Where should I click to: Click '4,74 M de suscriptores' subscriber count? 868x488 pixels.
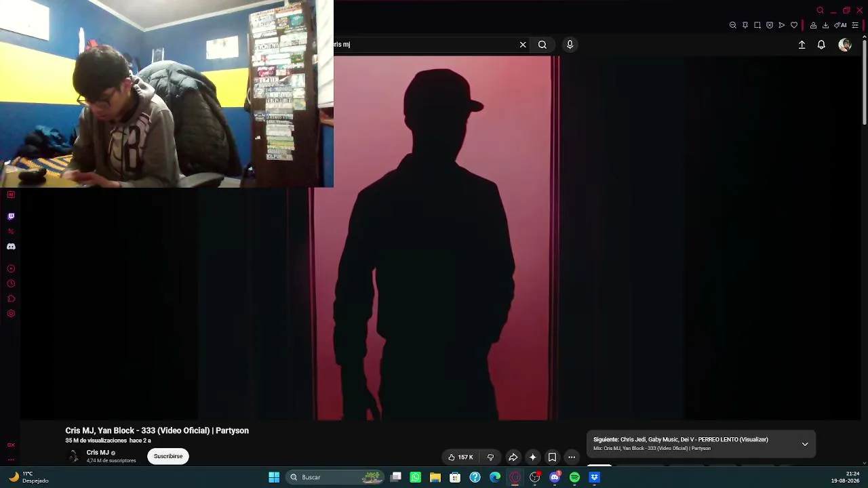111,461
